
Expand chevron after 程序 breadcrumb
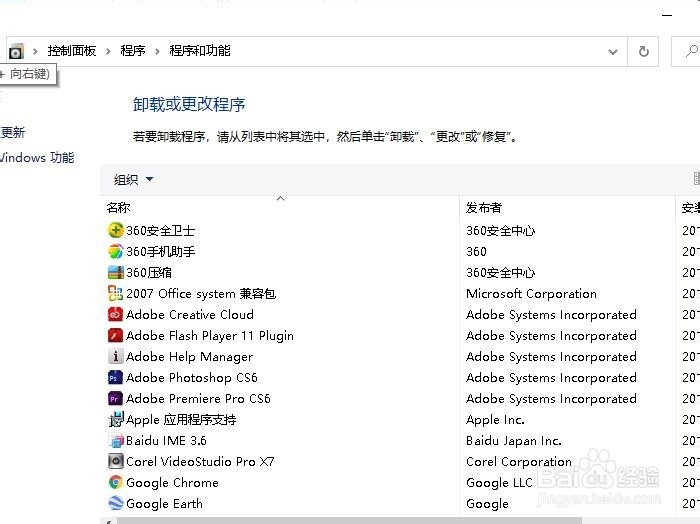(157, 52)
